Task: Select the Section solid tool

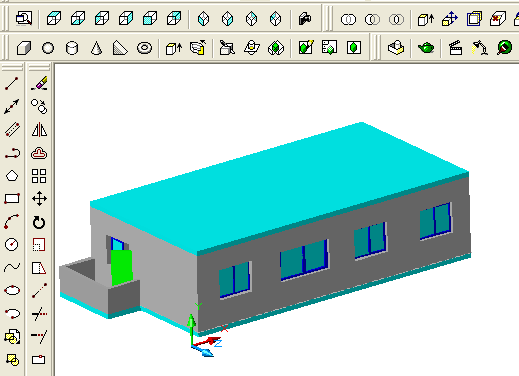Action: click(252, 48)
